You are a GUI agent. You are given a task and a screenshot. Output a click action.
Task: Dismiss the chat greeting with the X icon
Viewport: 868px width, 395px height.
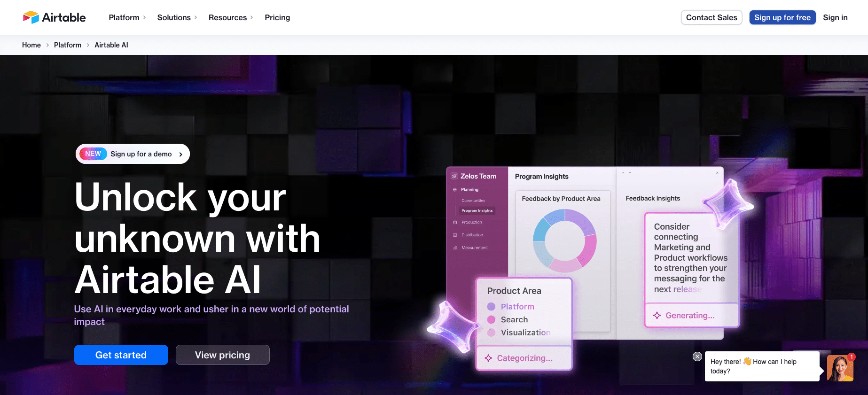pos(697,356)
